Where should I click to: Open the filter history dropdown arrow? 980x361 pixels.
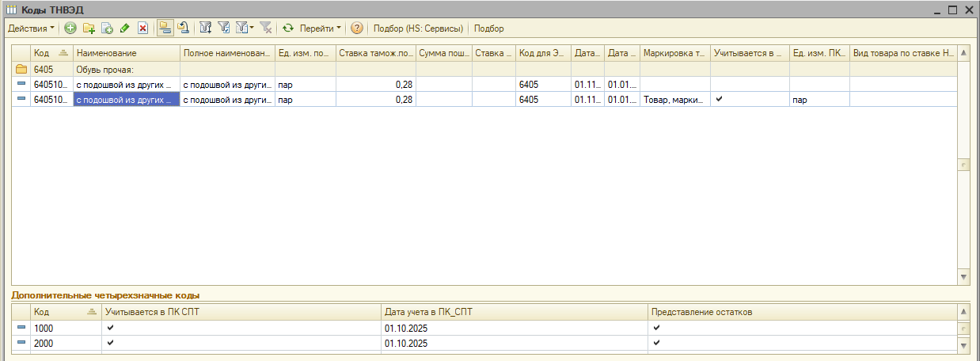(x=250, y=28)
